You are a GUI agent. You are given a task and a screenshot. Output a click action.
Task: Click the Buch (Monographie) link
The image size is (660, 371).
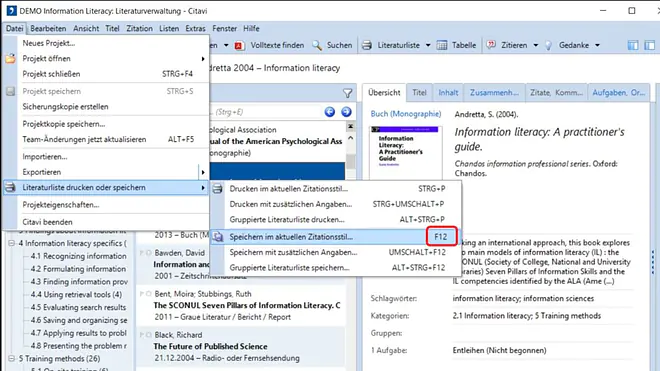pos(406,114)
